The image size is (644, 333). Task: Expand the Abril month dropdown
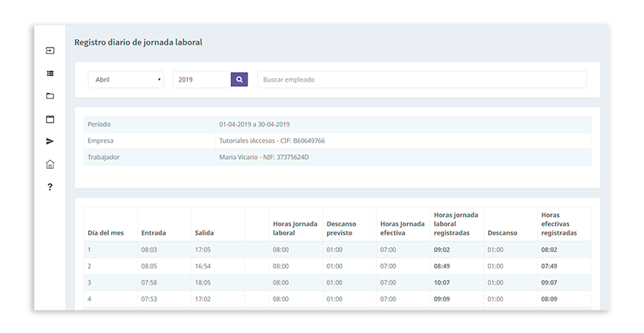click(x=126, y=79)
